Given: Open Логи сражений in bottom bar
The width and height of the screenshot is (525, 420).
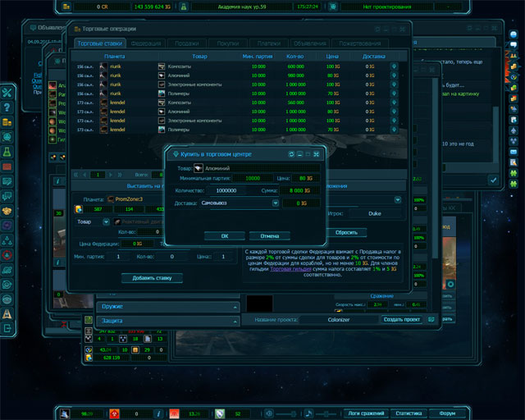Looking at the screenshot, I should (366, 413).
